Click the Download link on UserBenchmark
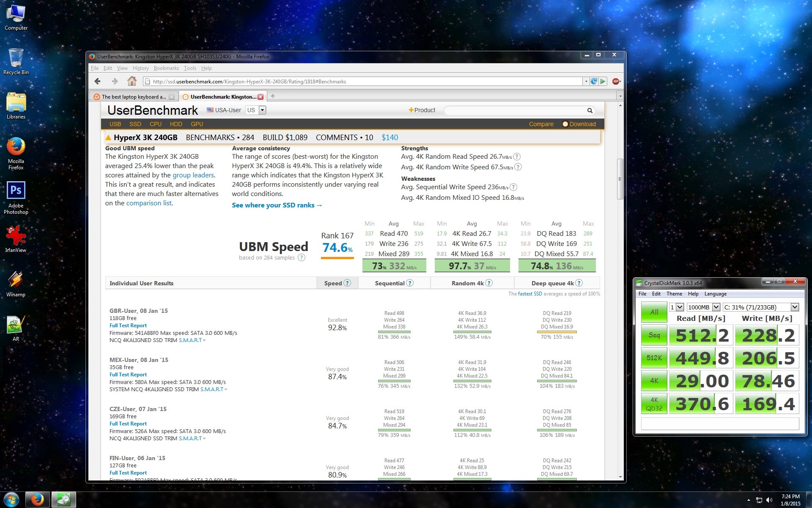 click(x=579, y=124)
